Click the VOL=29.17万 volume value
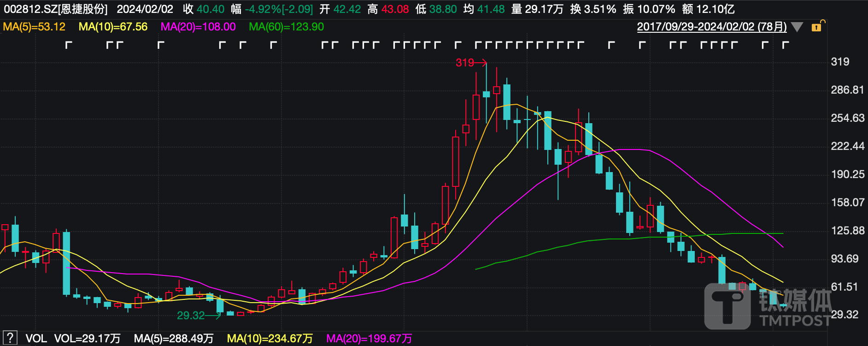 (87, 339)
